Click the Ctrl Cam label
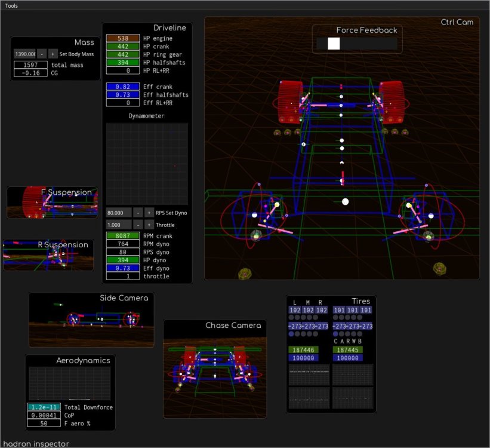490x448 pixels. click(x=457, y=22)
